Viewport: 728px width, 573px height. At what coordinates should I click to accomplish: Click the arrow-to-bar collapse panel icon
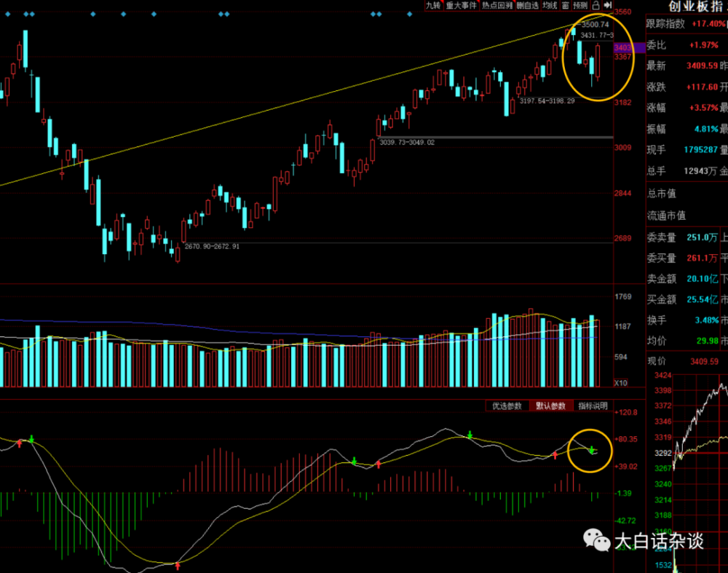click(607, 5)
